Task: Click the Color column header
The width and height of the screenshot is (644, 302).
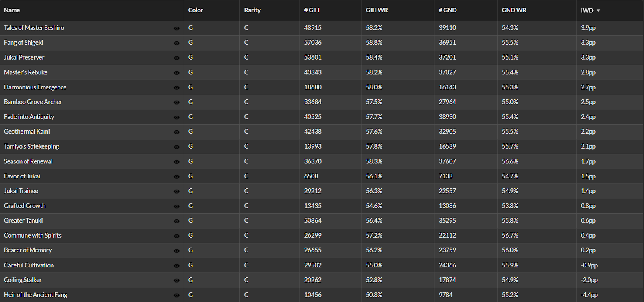Action: click(196, 10)
